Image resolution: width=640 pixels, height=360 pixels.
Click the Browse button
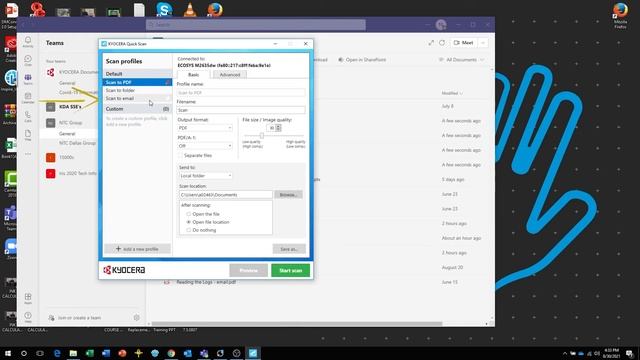[289, 195]
